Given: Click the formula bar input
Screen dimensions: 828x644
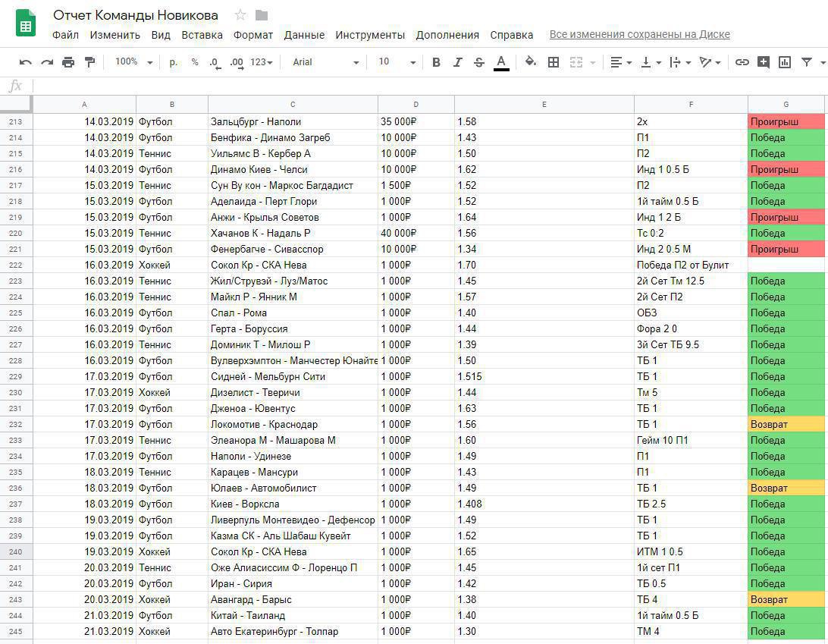Looking at the screenshot, I should pyautogui.click(x=430, y=86).
